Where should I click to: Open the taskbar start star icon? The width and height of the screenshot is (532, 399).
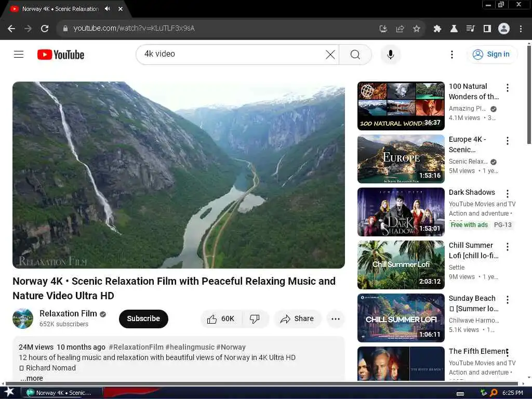click(x=9, y=392)
